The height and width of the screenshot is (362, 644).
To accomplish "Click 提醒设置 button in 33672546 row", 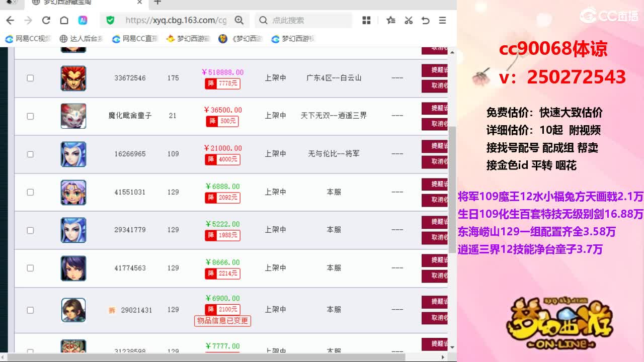I will [435, 70].
